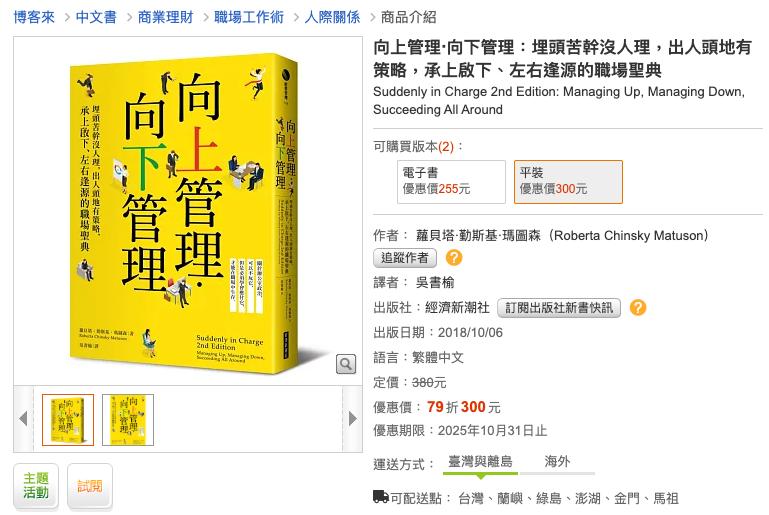Open 職場工作術 breadcrumb link
This screenshot has height=515, width=769.
pos(249,17)
